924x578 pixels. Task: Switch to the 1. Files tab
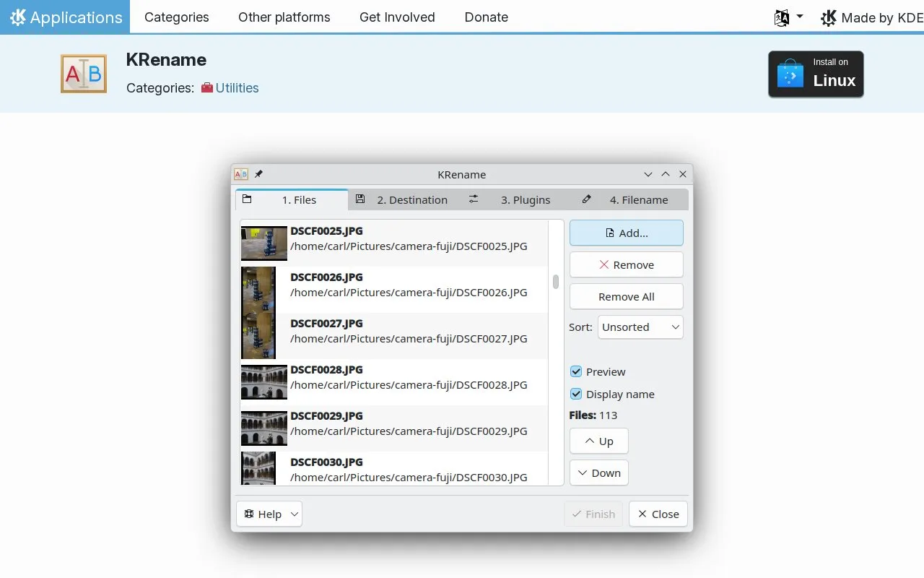[x=292, y=200]
